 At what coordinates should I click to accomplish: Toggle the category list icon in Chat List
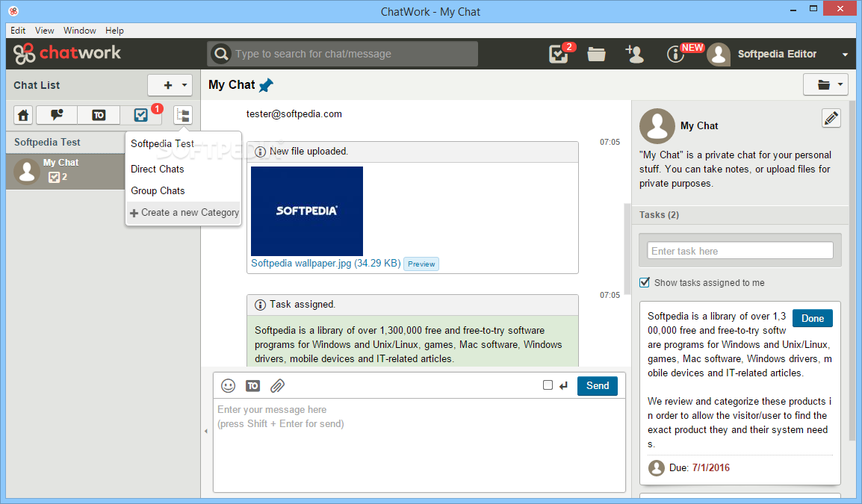tap(182, 115)
